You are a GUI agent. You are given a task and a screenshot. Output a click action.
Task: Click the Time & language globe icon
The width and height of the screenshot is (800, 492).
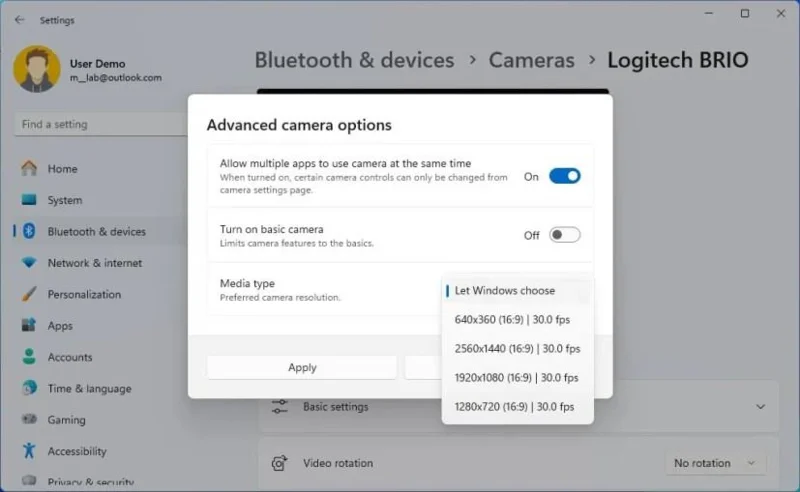click(29, 388)
